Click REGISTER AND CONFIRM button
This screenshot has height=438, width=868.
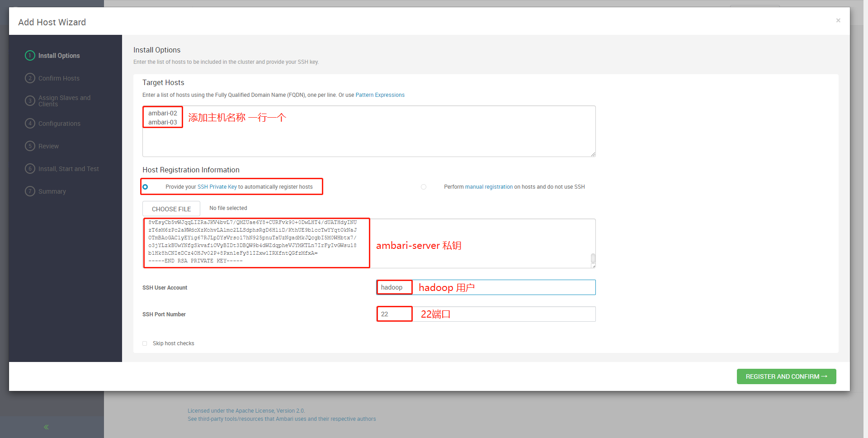pyautogui.click(x=787, y=376)
